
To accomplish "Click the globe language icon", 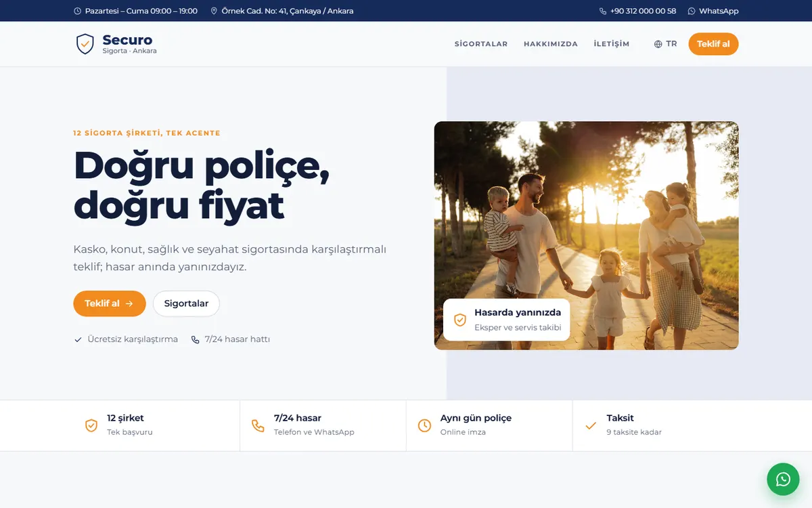I will 658,44.
